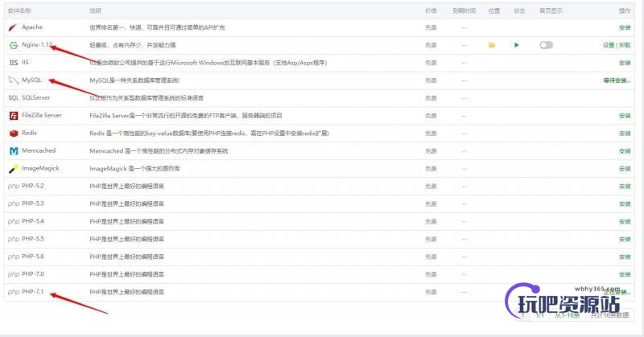This screenshot has width=644, height=337.
Task: Open Nginx install folder via yellow folder icon
Action: click(492, 45)
